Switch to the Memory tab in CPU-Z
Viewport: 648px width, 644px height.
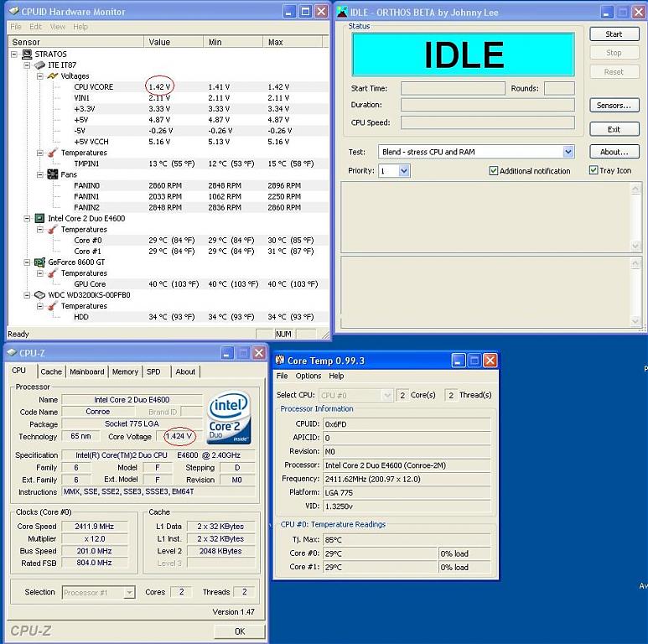click(x=125, y=371)
